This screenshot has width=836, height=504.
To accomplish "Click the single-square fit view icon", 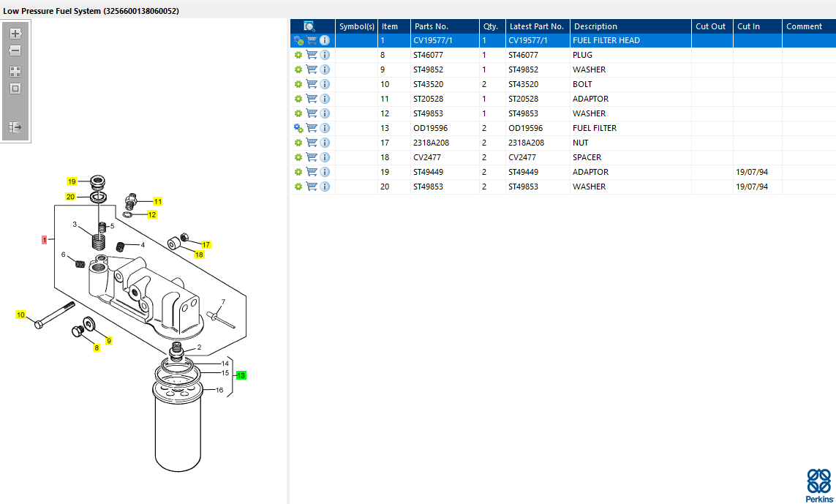I will pos(15,89).
